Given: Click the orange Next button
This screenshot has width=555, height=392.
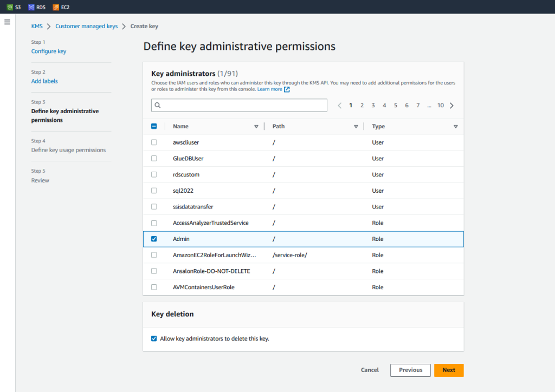Looking at the screenshot, I should click(449, 370).
